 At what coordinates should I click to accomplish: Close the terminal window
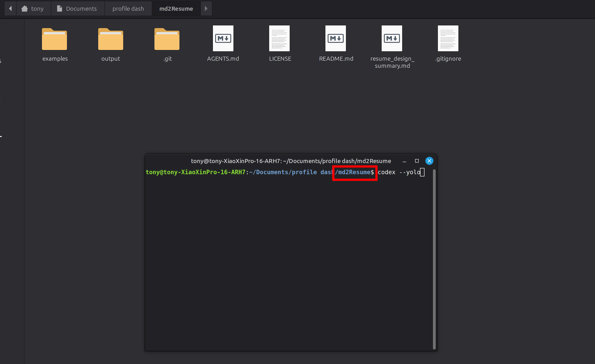pyautogui.click(x=429, y=161)
